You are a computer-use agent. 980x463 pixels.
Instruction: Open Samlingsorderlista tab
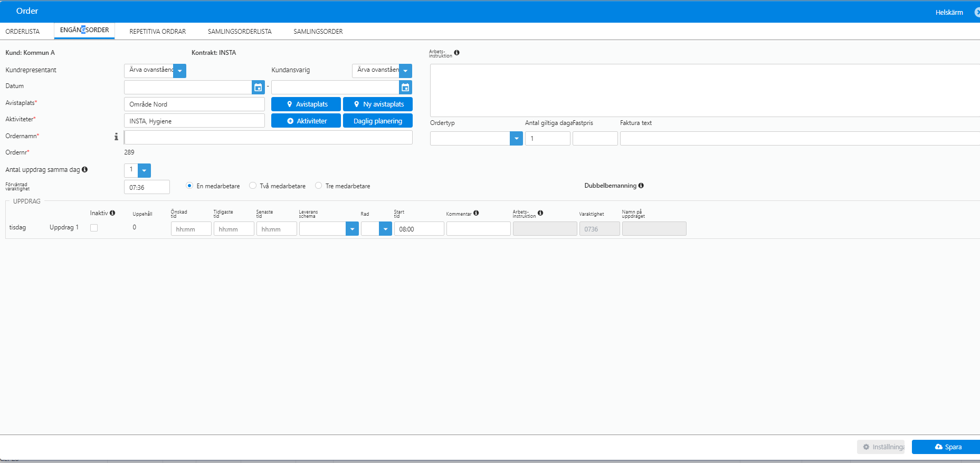pyautogui.click(x=240, y=32)
